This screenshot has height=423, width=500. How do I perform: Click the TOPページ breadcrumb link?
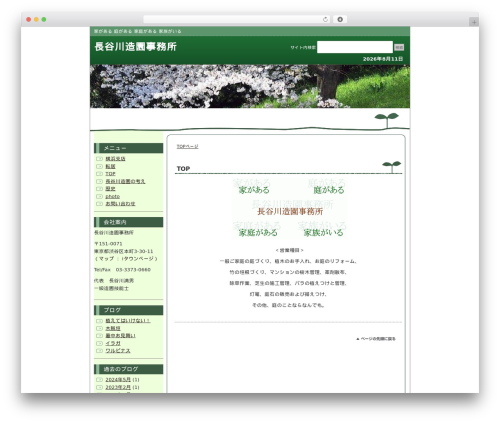tap(187, 146)
